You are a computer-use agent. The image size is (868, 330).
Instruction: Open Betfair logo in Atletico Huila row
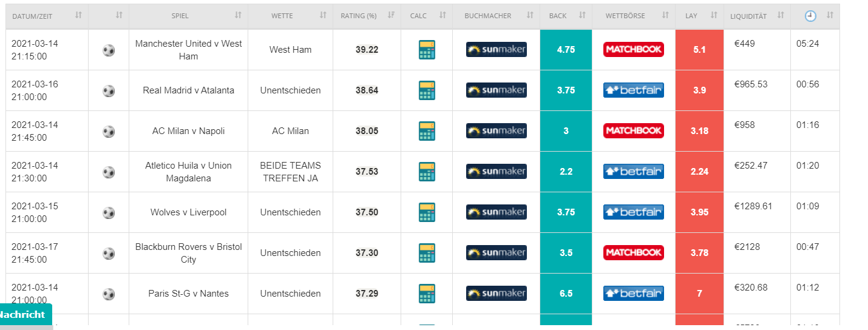pyautogui.click(x=634, y=172)
